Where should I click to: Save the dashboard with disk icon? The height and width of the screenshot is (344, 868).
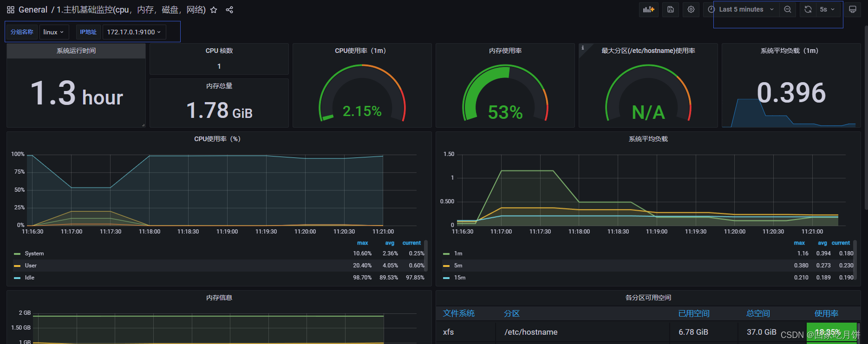671,9
